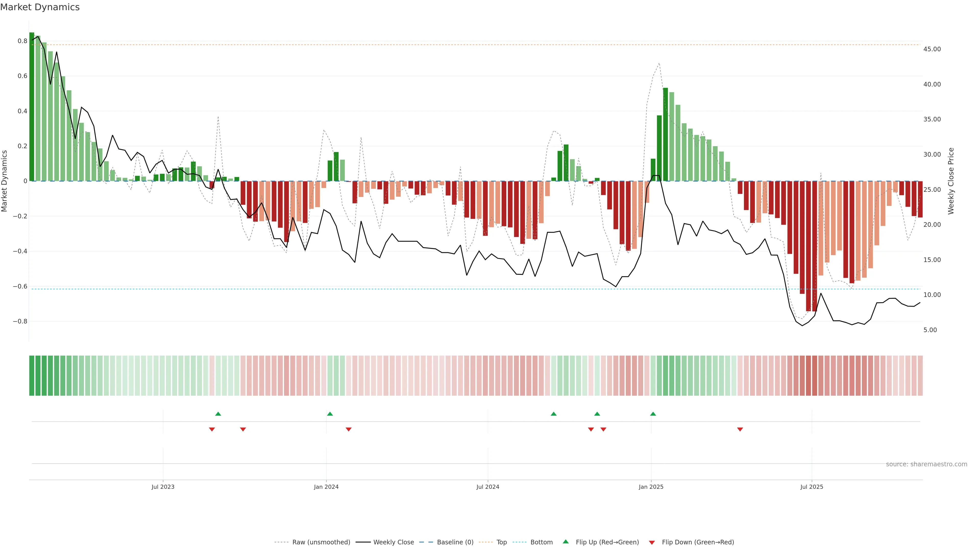Viewport: 980px width, 551px height.
Task: Click the darkest green heatmap cell at far left
Action: [x=32, y=376]
